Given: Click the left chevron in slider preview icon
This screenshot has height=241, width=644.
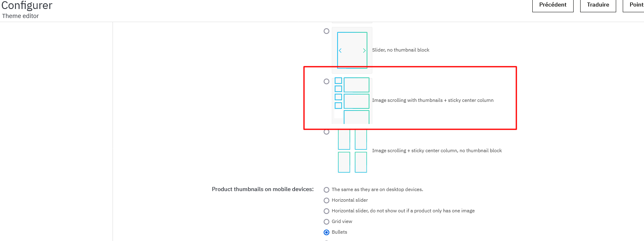Looking at the screenshot, I should tap(340, 51).
